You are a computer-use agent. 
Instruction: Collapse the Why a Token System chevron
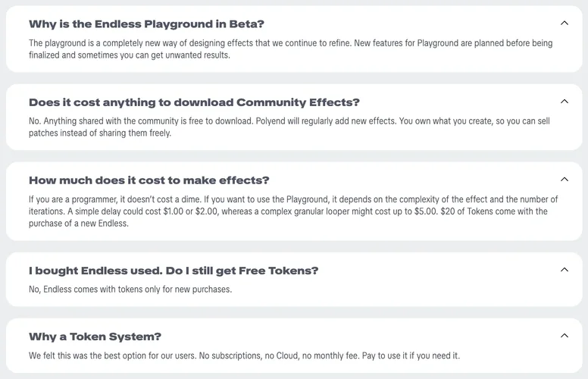click(565, 336)
